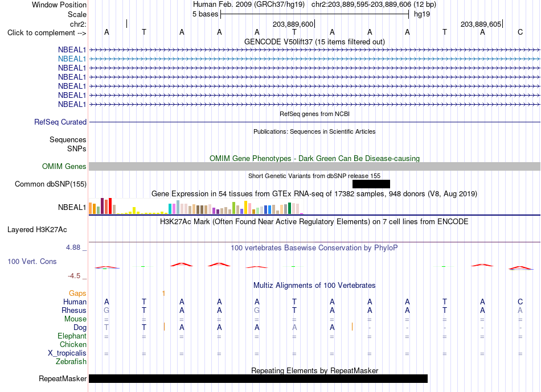Click the black RepeatMasker element bar
This screenshot has height=392, width=541.
[258, 379]
